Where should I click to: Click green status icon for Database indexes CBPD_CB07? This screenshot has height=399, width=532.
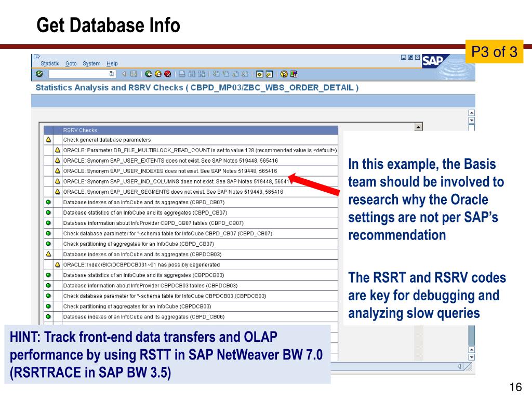pos(48,202)
